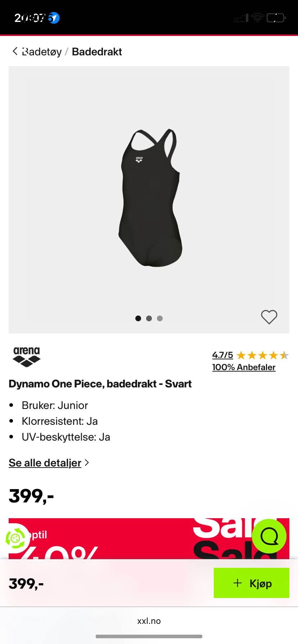Expand details via chevron after Se alle detaljer

click(87, 463)
